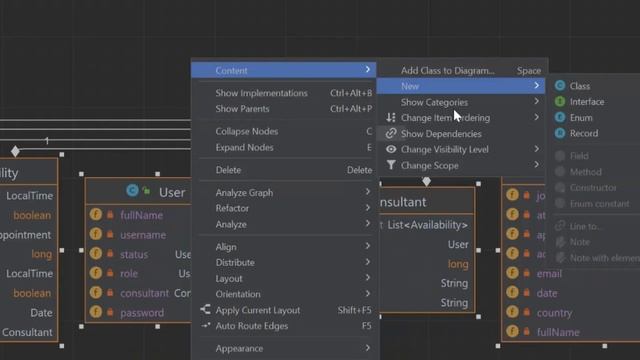Click the field icon beside role
The width and height of the screenshot is (640, 360).
tap(96, 273)
